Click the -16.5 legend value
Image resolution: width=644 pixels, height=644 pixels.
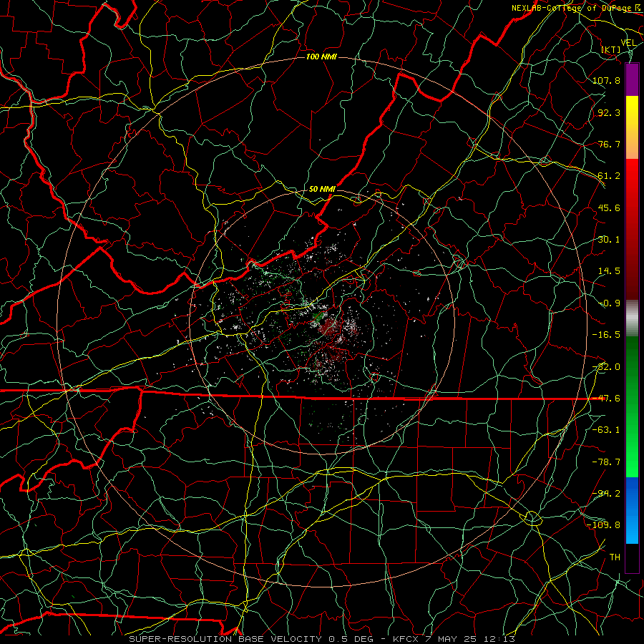pos(607,335)
